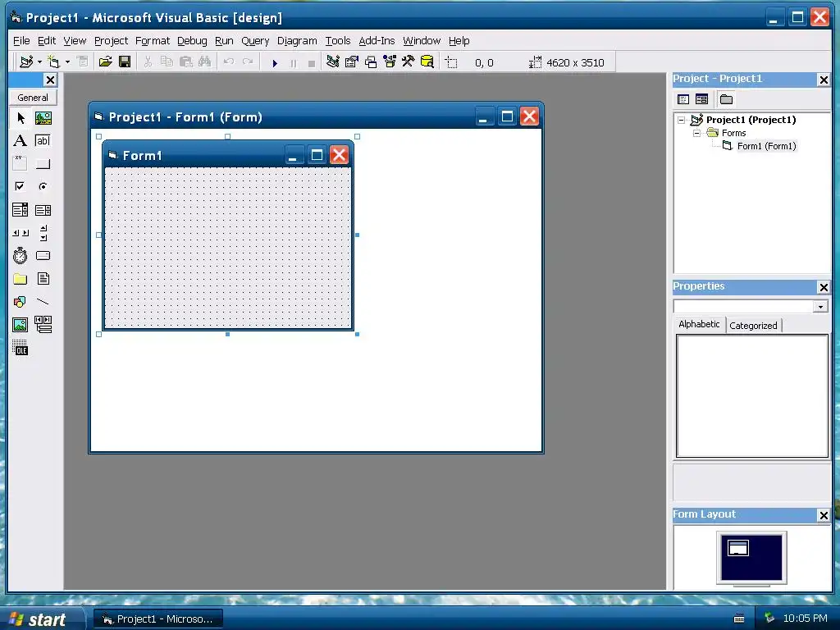Select the Pointer tool in the toolbox
The height and width of the screenshot is (630, 840).
click(x=21, y=118)
